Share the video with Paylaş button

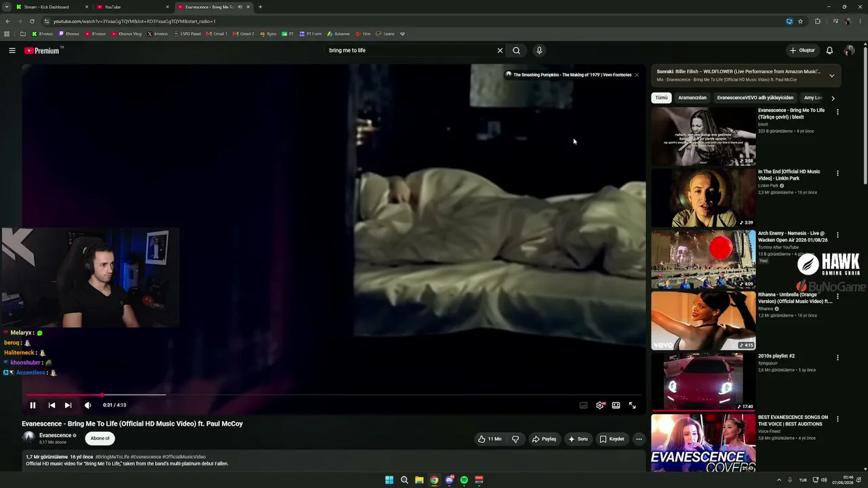point(544,439)
